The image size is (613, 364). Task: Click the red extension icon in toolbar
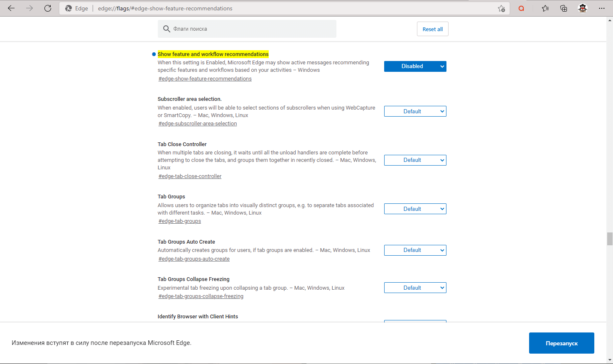click(521, 8)
